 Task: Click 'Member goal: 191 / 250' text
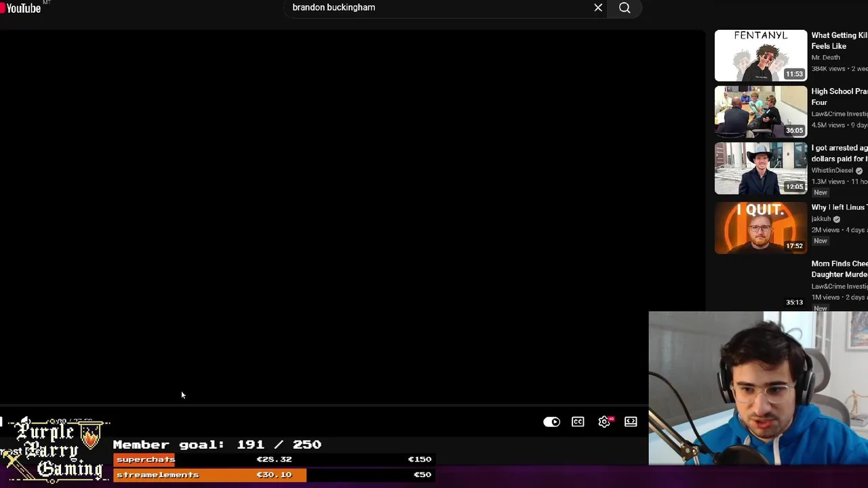pyautogui.click(x=217, y=445)
